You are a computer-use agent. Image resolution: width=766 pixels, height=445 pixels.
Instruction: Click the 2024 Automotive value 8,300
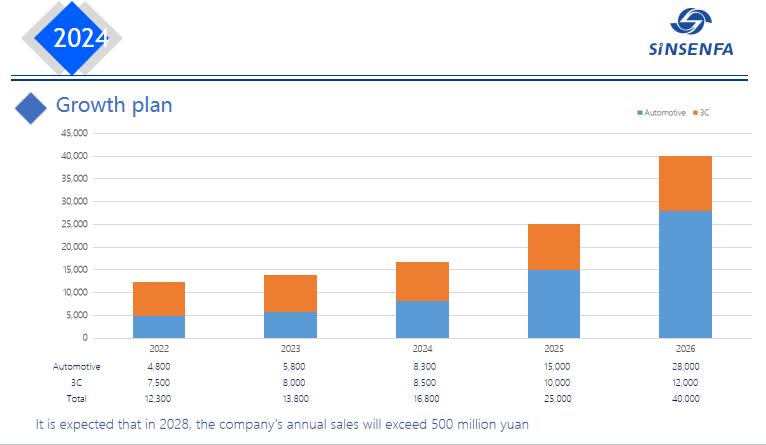(x=422, y=367)
